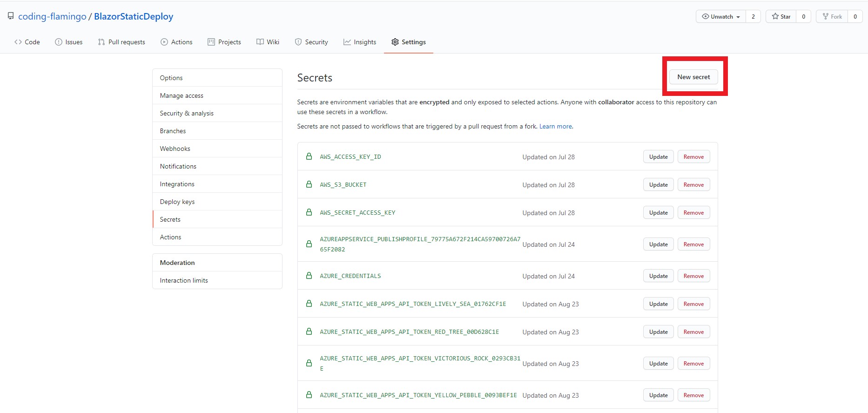Remove the AWS_ACCESS_KEY_ID secret
This screenshot has width=868, height=413.
coord(693,157)
